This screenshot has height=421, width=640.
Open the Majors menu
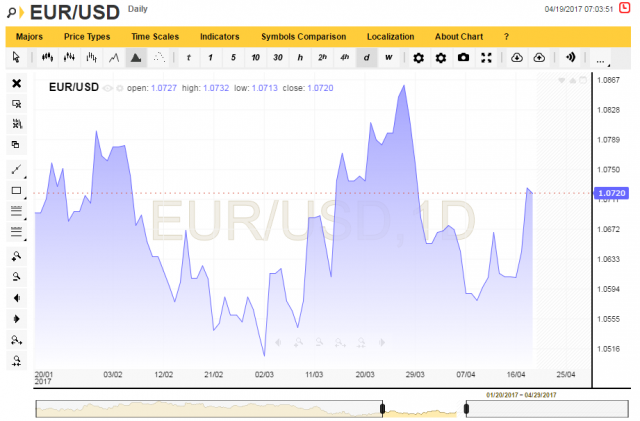coord(29,37)
